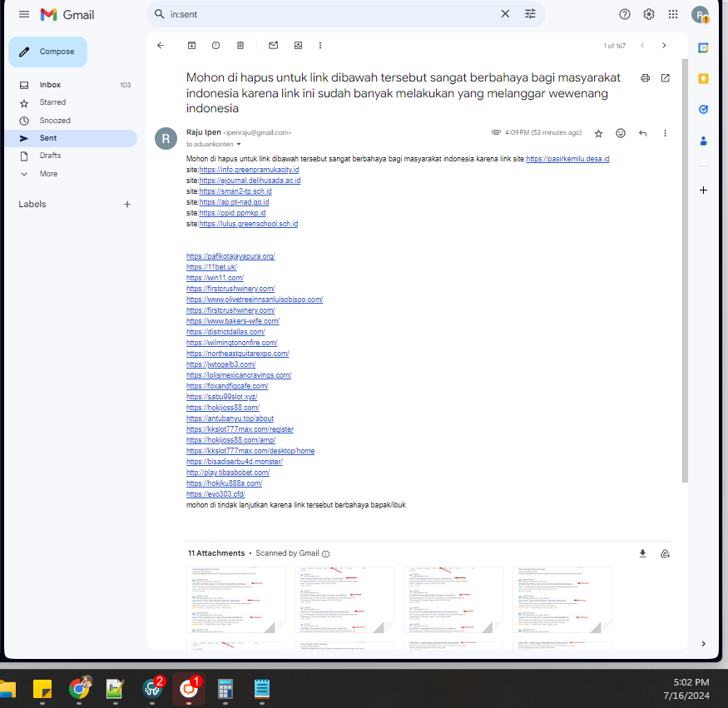Open the 11bet.uk link

(x=211, y=267)
